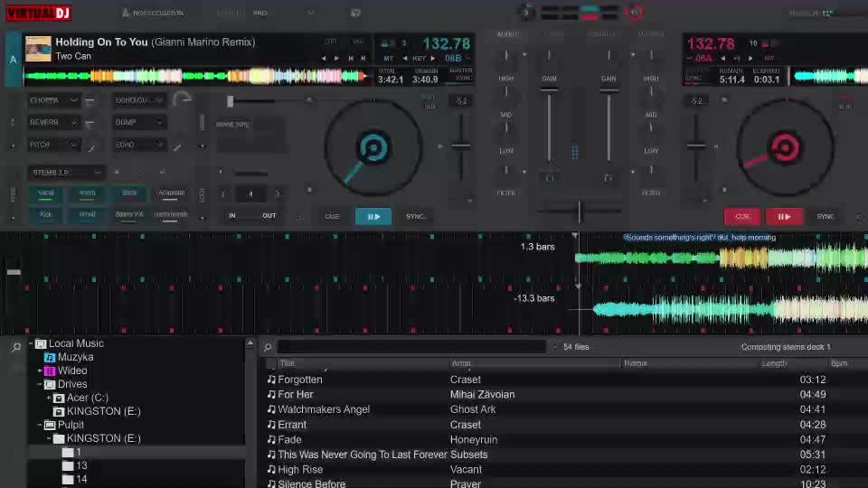
Task: Toggle the HiHat stem pad
Action: click(87, 215)
